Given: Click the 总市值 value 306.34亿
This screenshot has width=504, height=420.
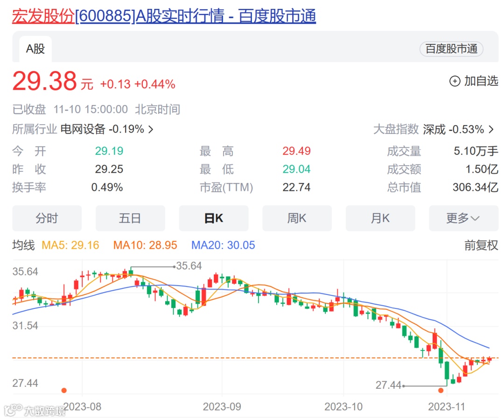Looking at the screenshot, I should coord(476,187).
